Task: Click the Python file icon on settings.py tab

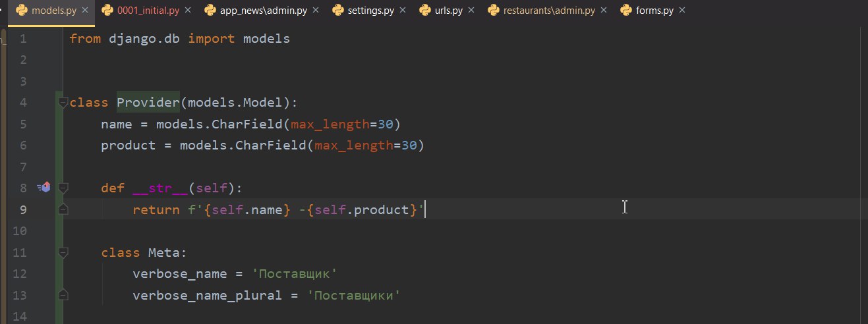Action: coord(338,11)
